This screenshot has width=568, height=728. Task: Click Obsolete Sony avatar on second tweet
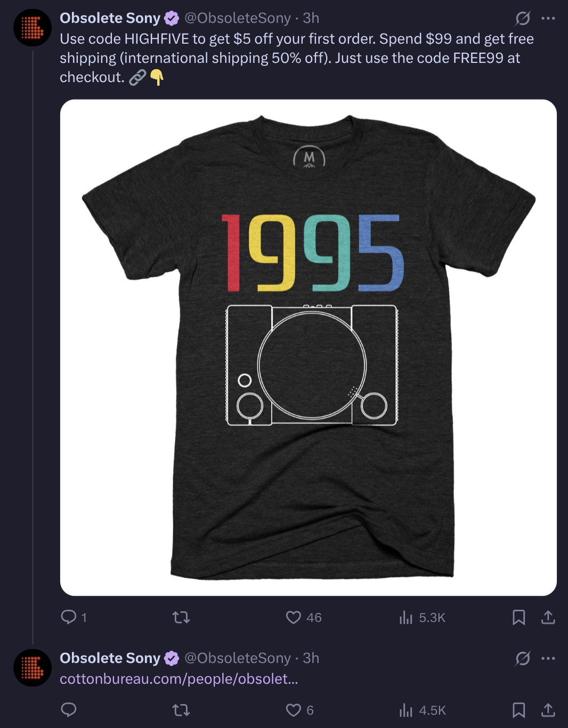[33, 668]
